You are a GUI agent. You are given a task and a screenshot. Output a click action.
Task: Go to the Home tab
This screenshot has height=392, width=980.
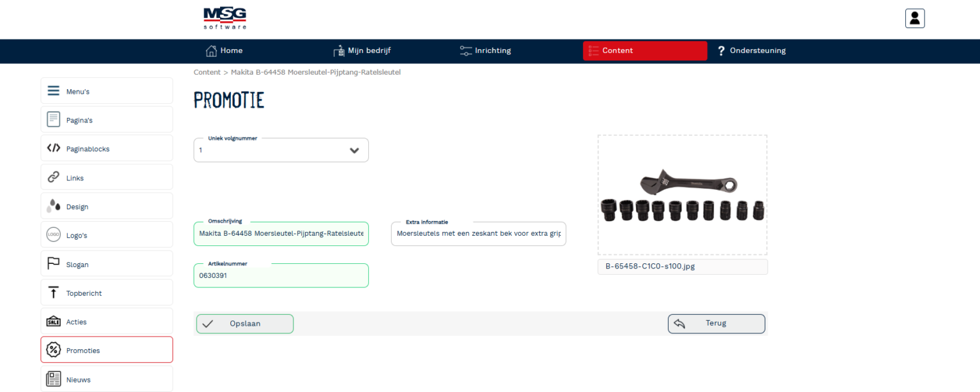(x=224, y=51)
